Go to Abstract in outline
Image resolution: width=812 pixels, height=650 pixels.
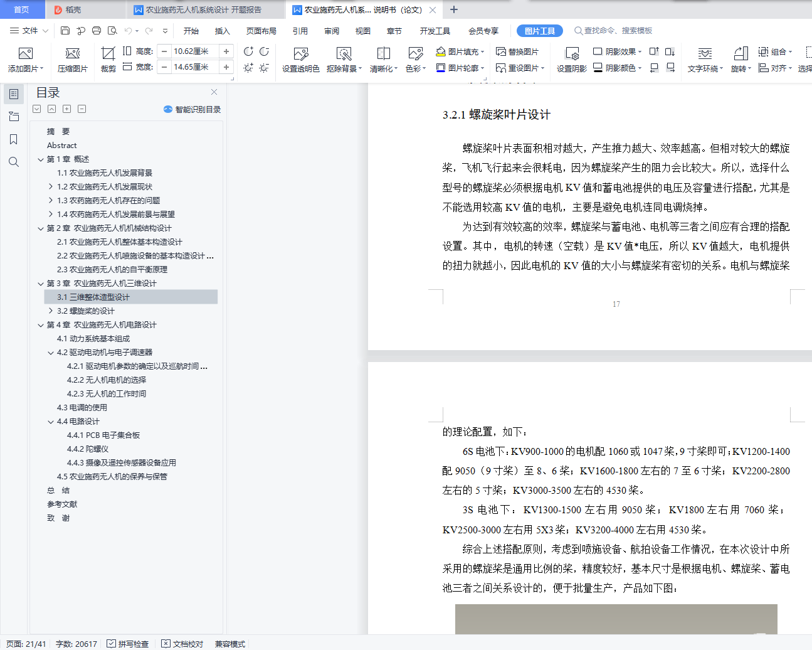pos(62,146)
